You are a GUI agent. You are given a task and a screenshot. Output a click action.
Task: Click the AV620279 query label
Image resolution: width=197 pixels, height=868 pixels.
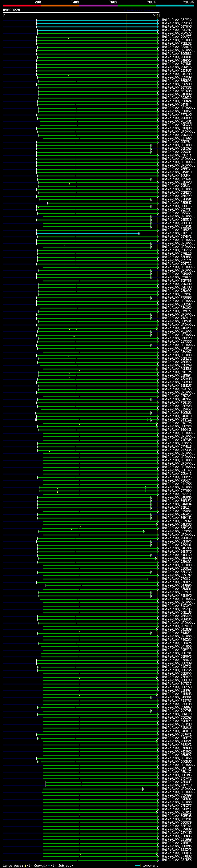click(x=11, y=10)
